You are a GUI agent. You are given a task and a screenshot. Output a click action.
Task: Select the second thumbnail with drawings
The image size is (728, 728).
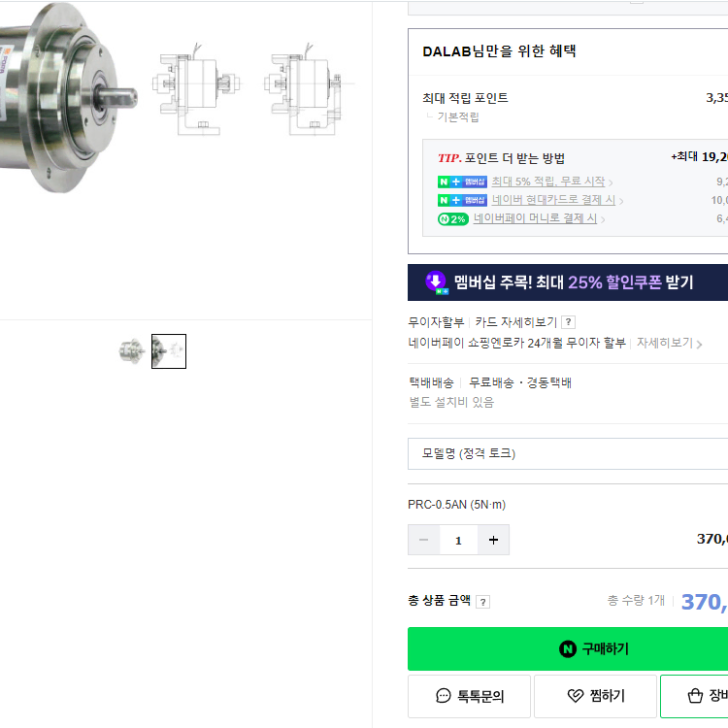169,351
